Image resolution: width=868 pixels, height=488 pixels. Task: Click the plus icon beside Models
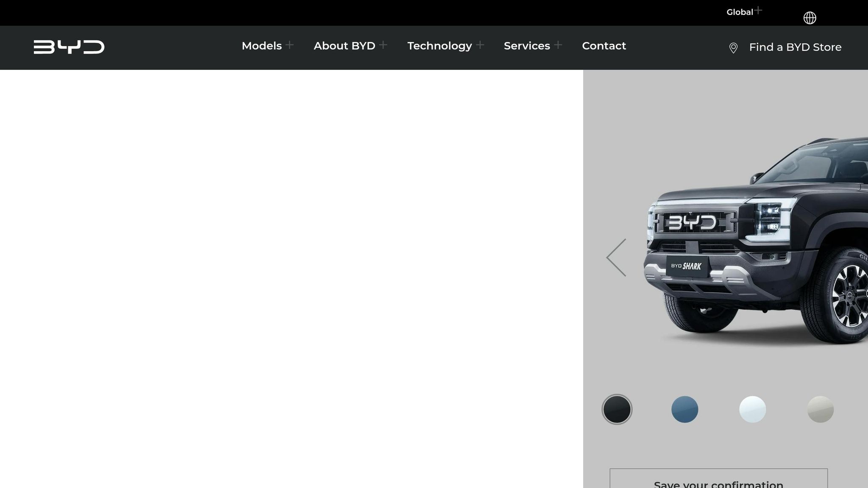tap(291, 44)
